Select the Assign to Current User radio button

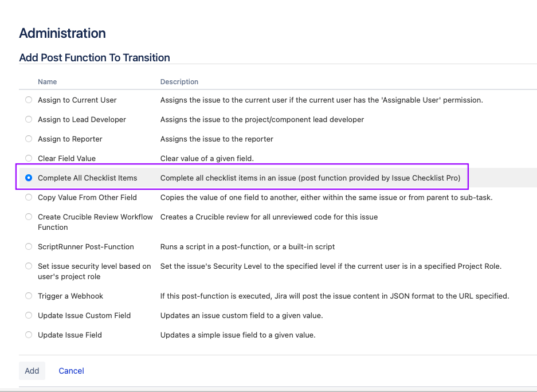click(x=29, y=100)
